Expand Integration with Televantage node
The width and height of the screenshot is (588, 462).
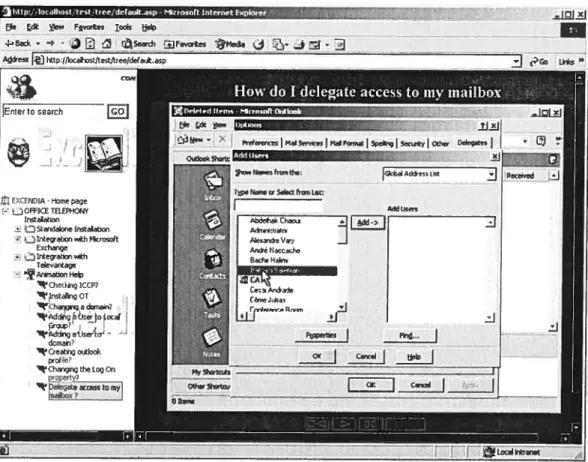(18, 257)
